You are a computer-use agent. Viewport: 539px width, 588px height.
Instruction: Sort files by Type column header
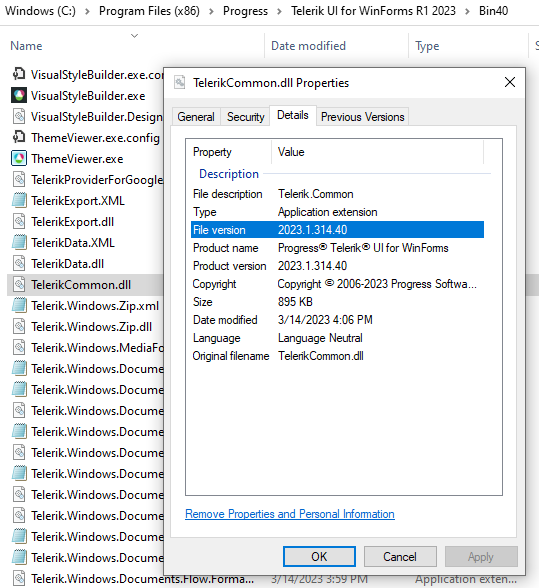(427, 46)
